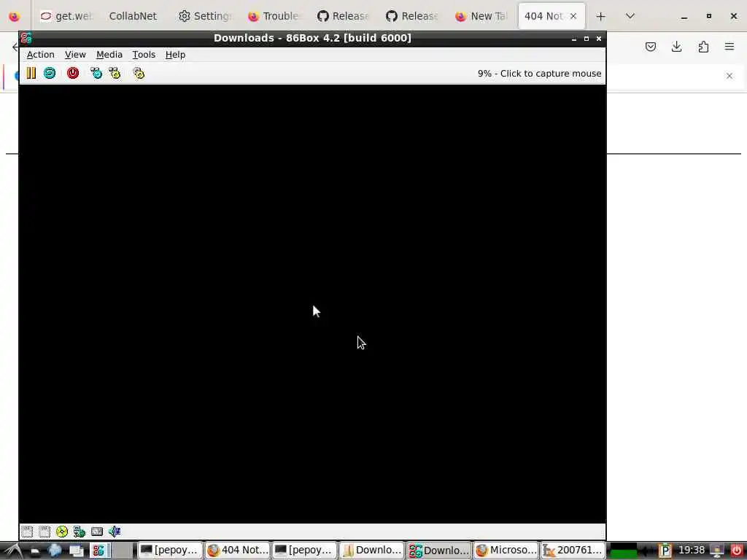
Task: Expand the Firefox list all tabs chevron
Action: click(630, 16)
